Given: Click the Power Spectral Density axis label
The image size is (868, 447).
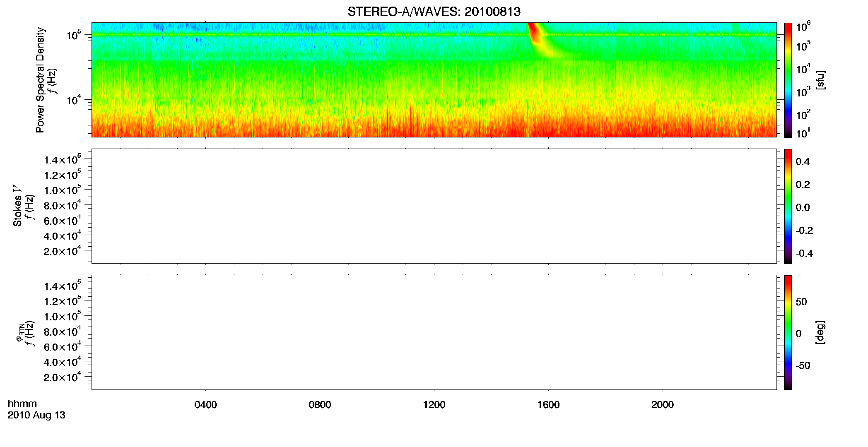Looking at the screenshot, I should pyautogui.click(x=40, y=80).
